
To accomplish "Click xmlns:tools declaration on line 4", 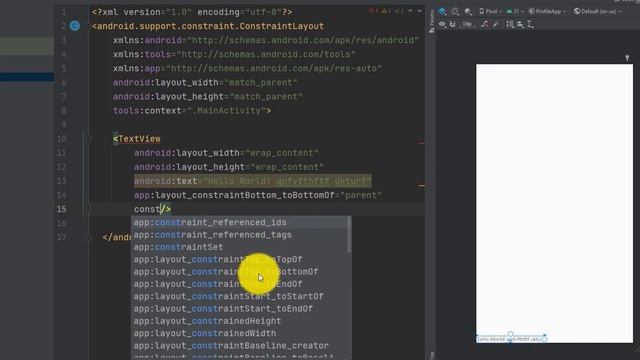I will coord(142,54).
